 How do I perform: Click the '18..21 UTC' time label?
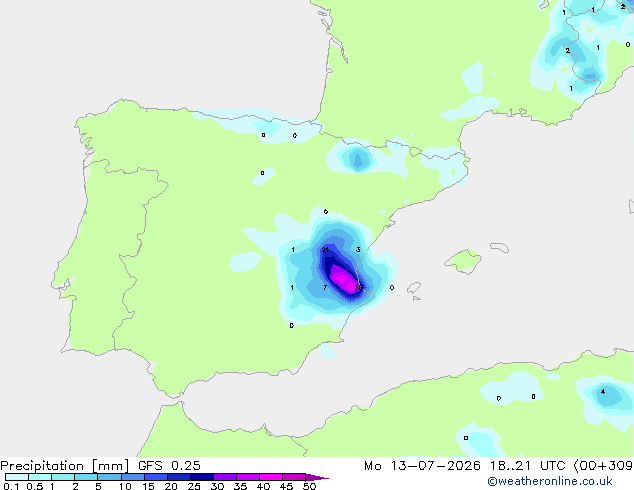pos(528,466)
